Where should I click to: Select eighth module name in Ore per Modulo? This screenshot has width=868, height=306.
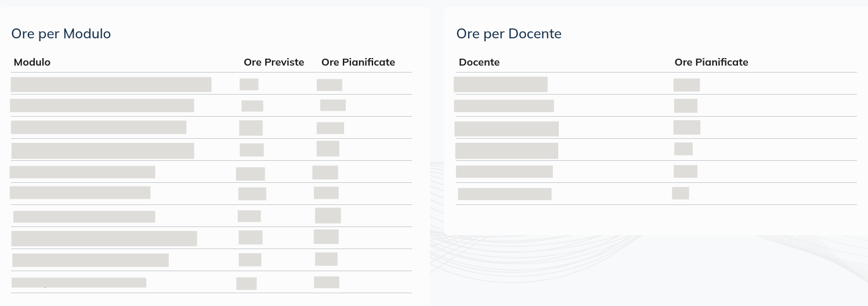pyautogui.click(x=104, y=238)
